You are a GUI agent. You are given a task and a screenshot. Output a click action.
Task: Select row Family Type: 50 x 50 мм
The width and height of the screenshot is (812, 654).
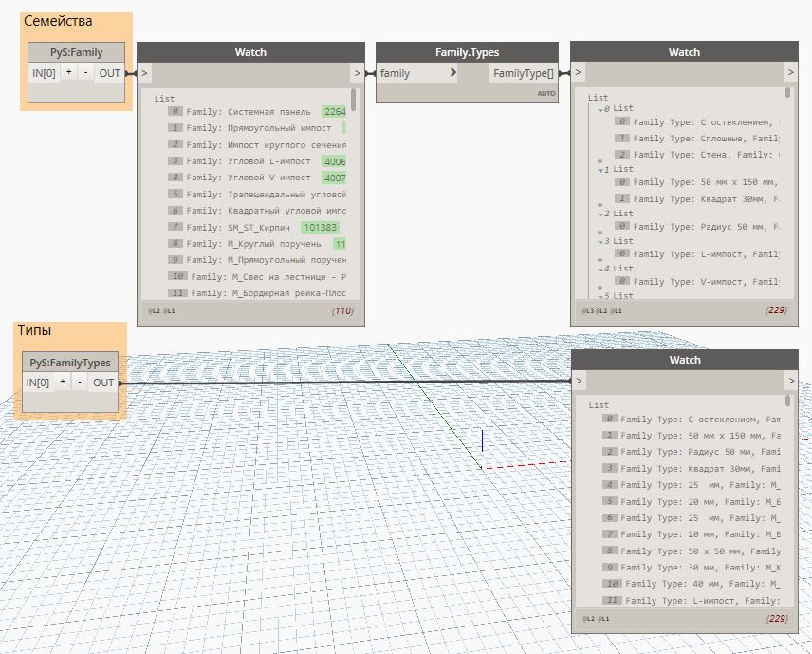coord(692,551)
